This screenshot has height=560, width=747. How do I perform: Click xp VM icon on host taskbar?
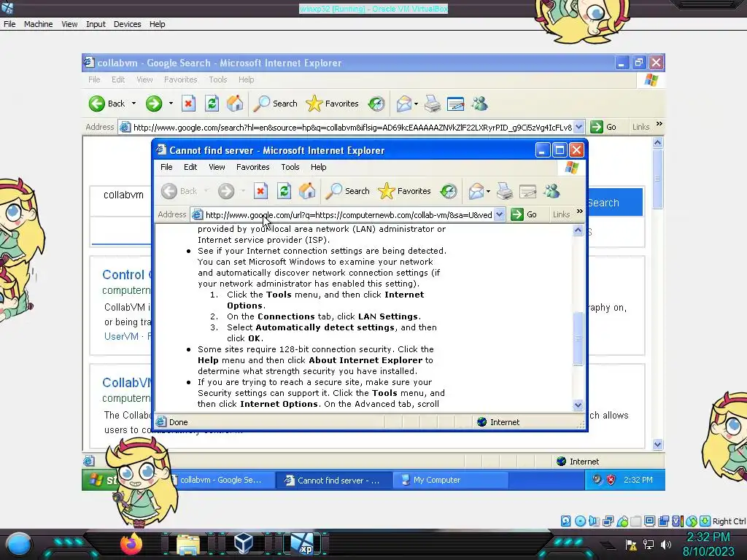click(x=302, y=544)
